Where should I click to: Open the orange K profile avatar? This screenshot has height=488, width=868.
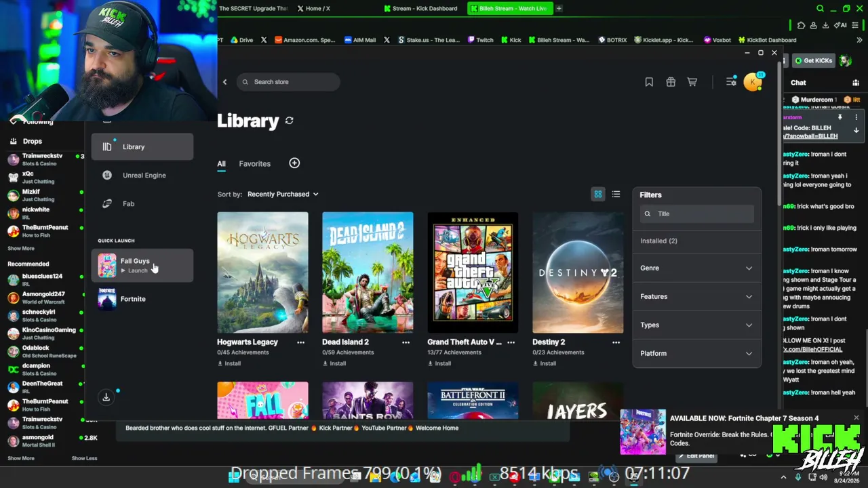tap(753, 82)
